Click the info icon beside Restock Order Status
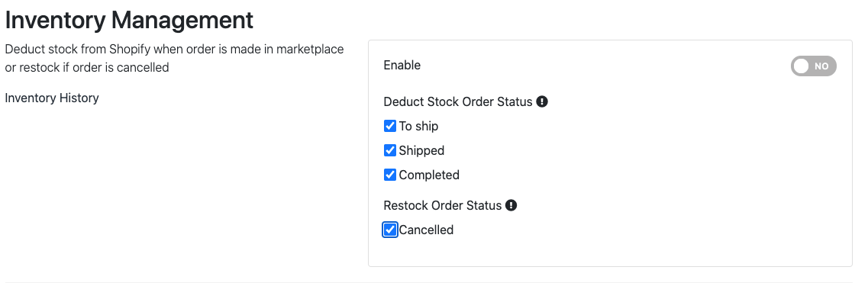This screenshot has width=868, height=283. pyautogui.click(x=511, y=206)
